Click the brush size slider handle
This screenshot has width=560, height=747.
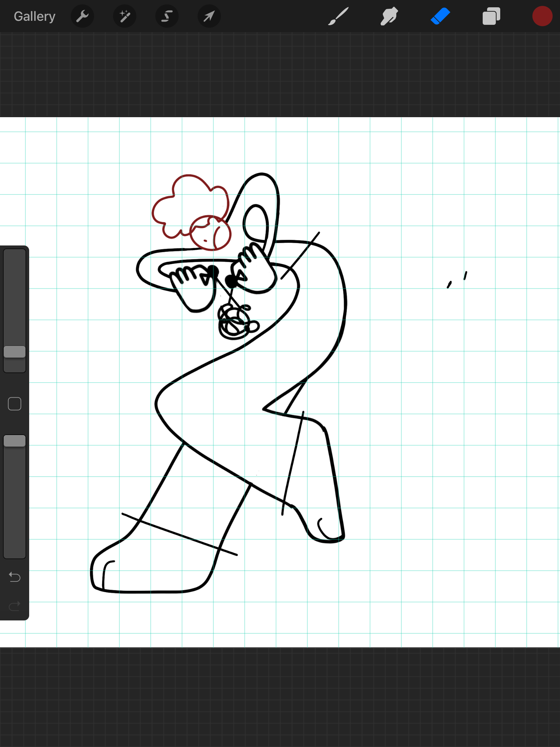coord(15,352)
